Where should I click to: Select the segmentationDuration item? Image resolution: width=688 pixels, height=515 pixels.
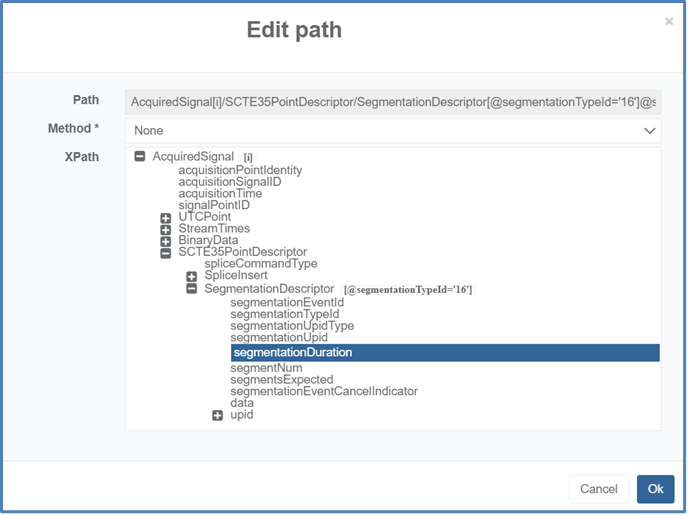pos(293,352)
